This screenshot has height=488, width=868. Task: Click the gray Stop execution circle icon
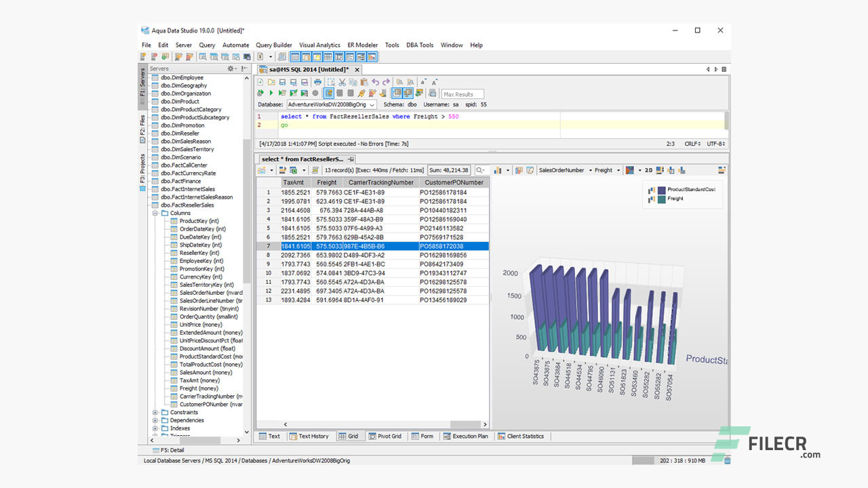(x=315, y=93)
